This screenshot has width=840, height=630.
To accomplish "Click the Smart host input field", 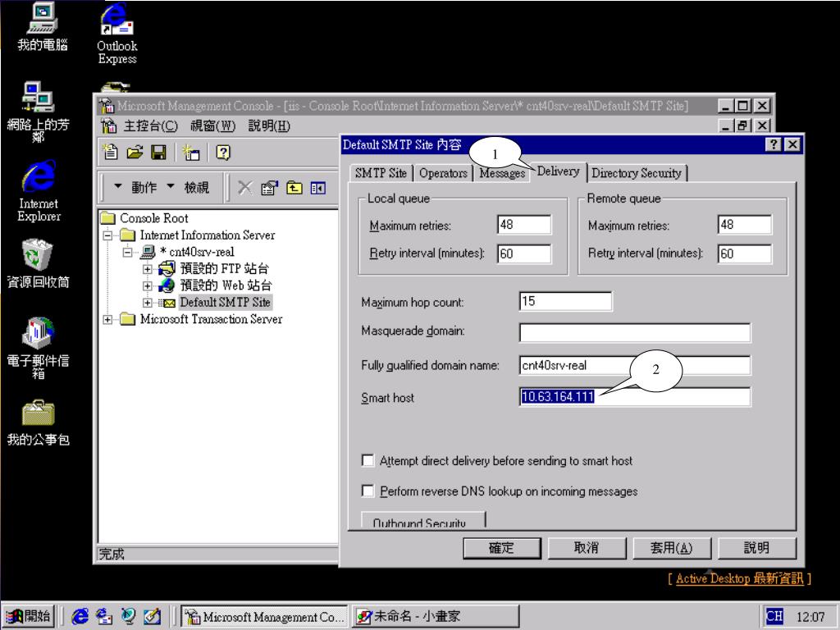I will (x=635, y=396).
